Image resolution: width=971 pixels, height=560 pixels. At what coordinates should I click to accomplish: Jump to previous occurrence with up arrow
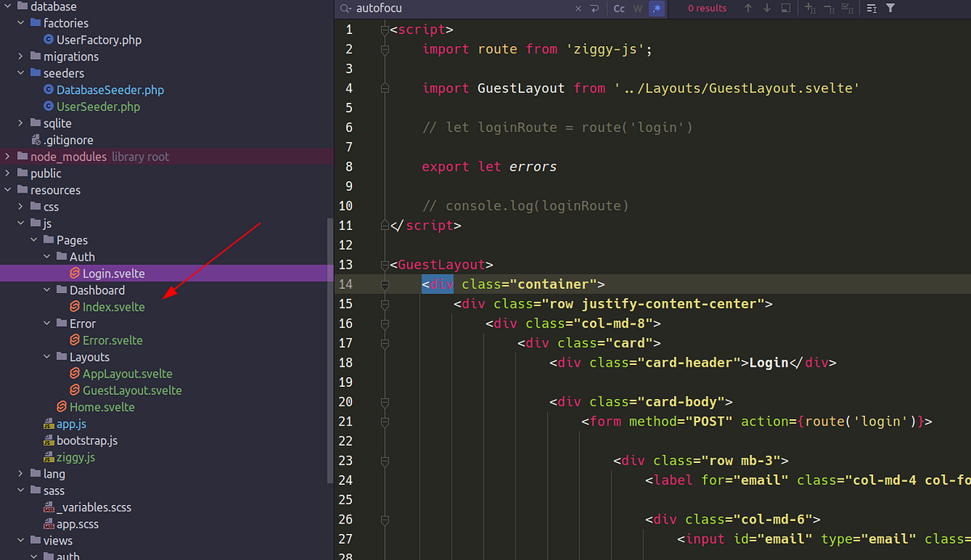[x=748, y=9]
